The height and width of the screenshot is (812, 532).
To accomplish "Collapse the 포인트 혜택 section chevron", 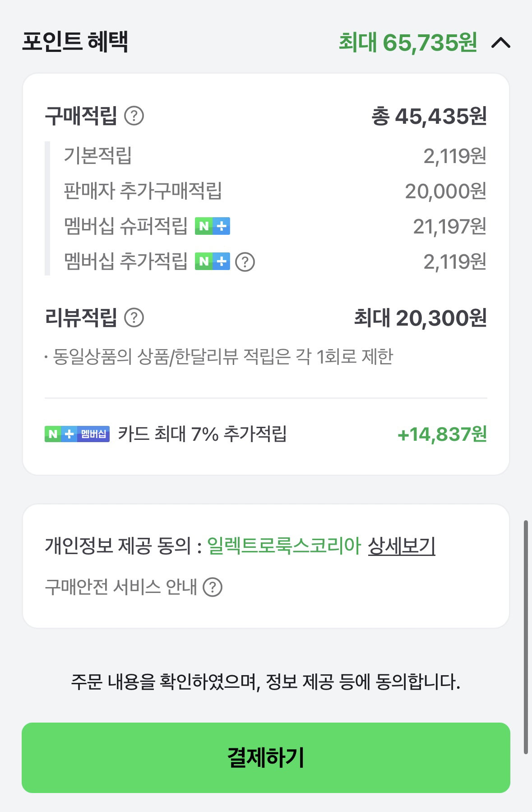I will coord(501,43).
